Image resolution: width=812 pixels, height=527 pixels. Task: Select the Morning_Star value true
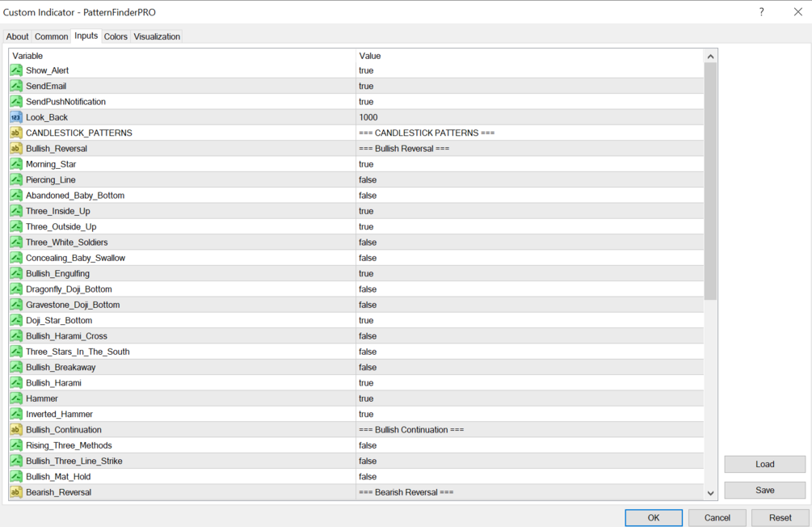[x=366, y=164]
